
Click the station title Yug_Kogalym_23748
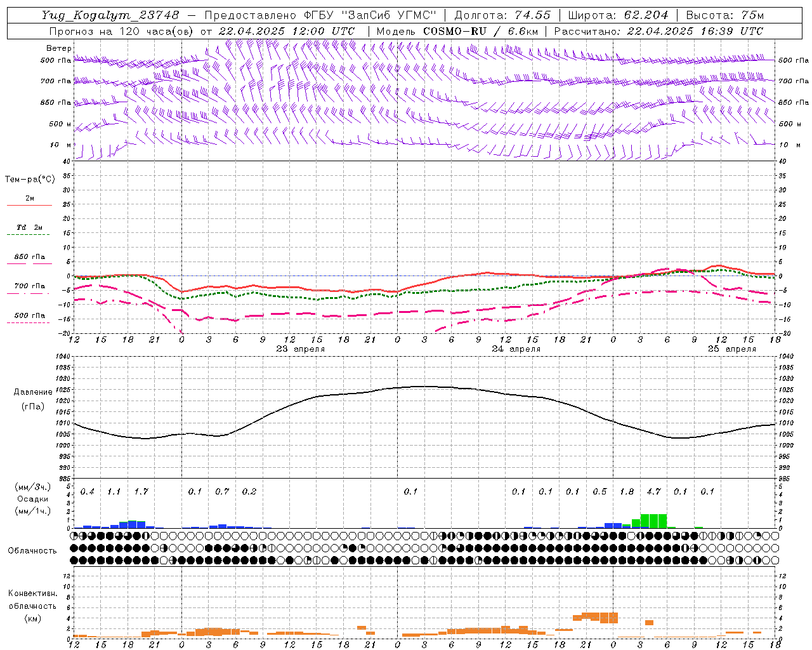[x=110, y=15]
